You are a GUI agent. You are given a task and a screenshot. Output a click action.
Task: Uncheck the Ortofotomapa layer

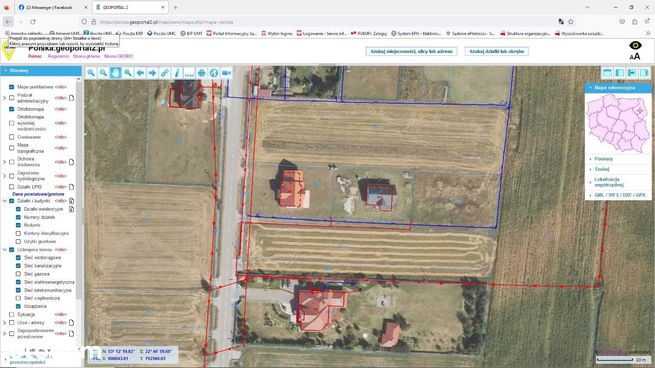12,109
